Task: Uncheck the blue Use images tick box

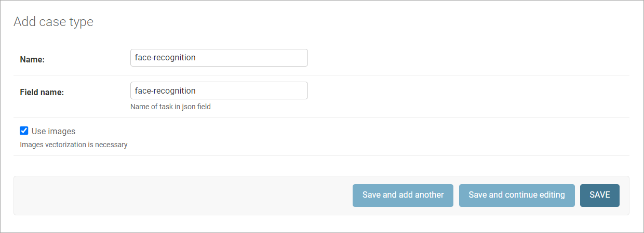Action: click(23, 131)
